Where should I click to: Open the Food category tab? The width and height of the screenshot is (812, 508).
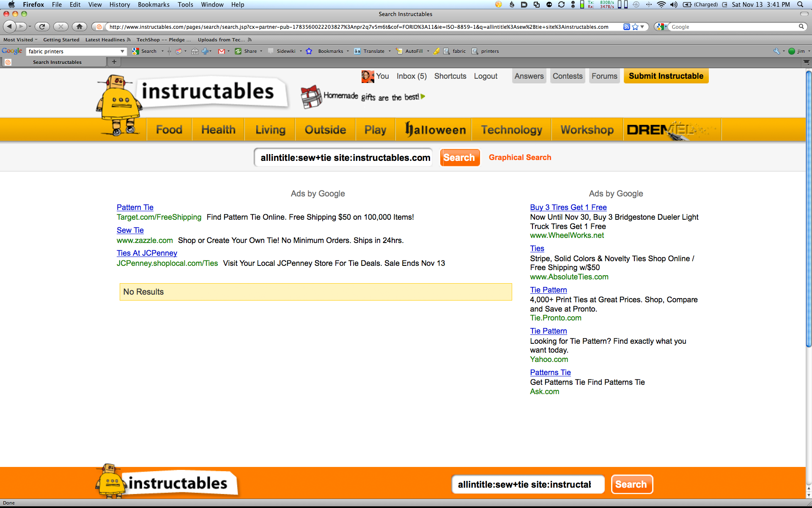point(169,130)
